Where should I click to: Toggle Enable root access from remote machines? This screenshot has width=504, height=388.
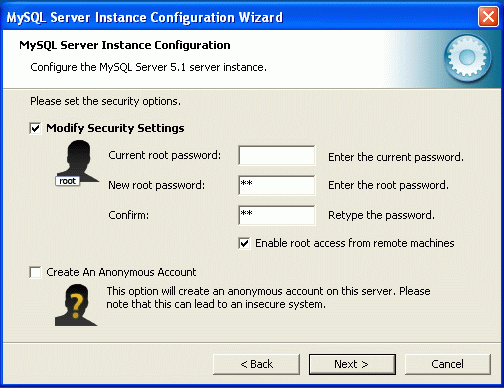coord(244,243)
